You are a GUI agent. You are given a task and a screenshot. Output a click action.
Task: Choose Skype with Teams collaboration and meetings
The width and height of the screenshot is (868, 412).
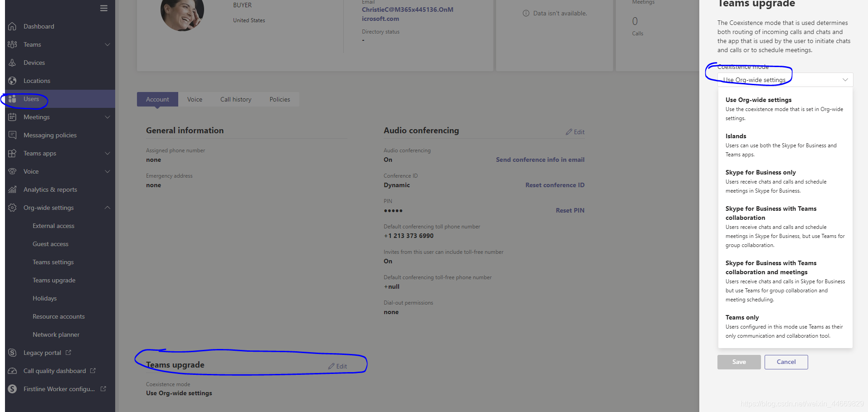pos(785,281)
